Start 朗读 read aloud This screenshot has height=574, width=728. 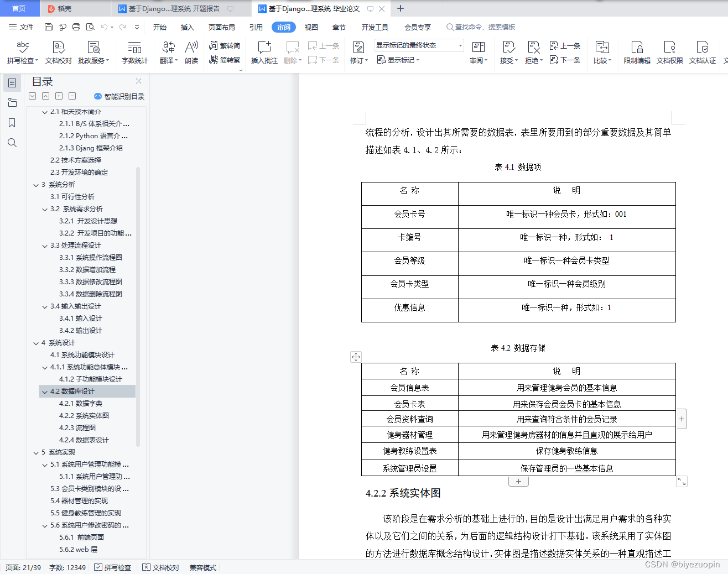point(191,53)
